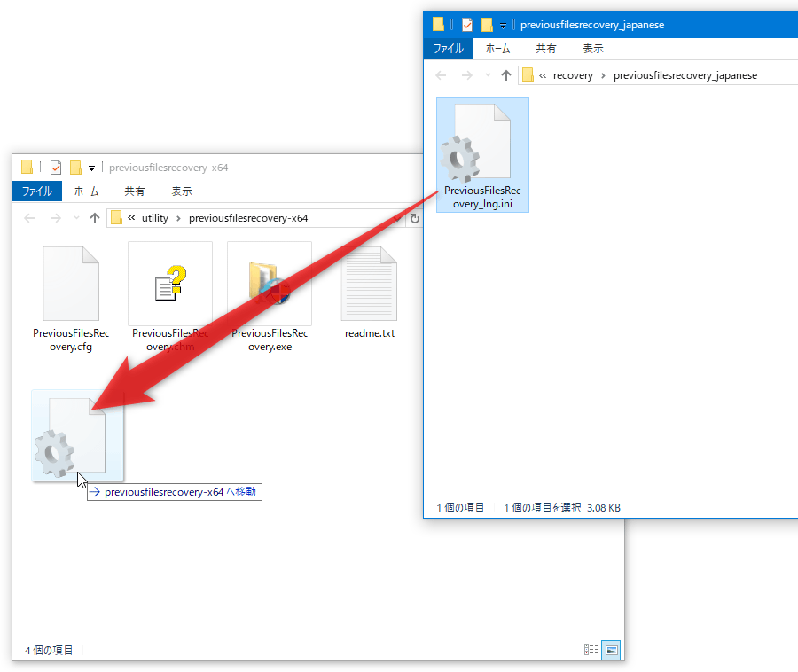Click properties checkmark icon in x64 title bar

click(x=56, y=168)
